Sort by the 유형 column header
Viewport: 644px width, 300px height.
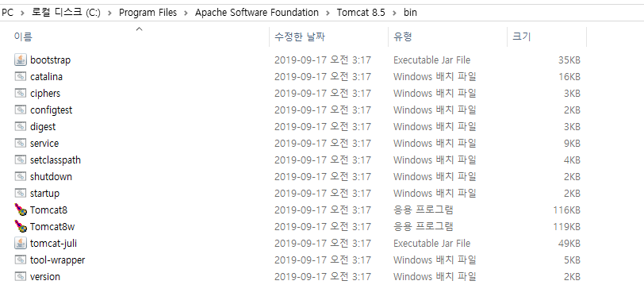click(x=403, y=37)
